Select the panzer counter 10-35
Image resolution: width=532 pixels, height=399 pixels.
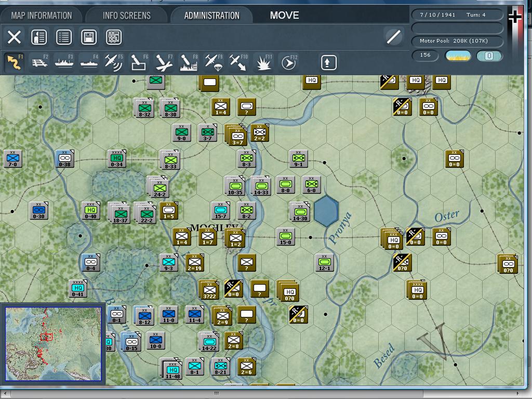coord(235,186)
